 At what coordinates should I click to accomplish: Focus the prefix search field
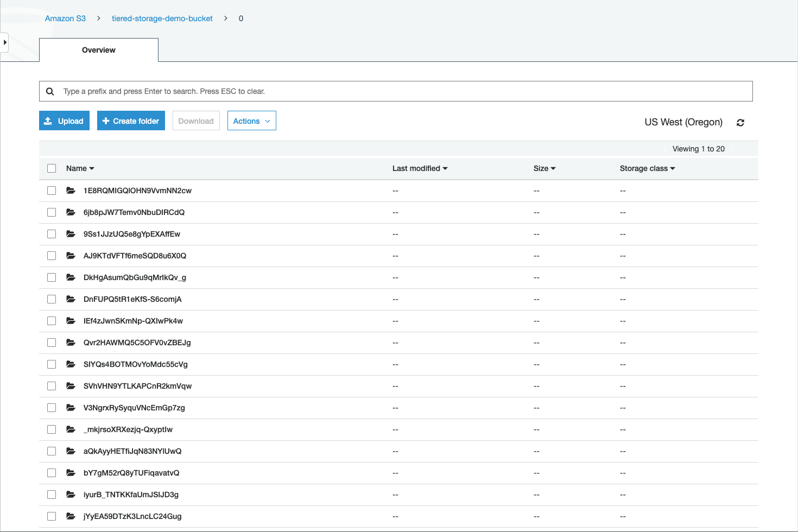pos(396,91)
